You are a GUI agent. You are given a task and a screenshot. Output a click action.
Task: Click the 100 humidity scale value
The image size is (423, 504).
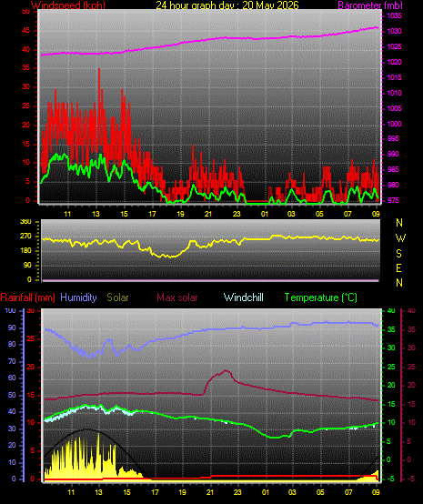click(10, 311)
